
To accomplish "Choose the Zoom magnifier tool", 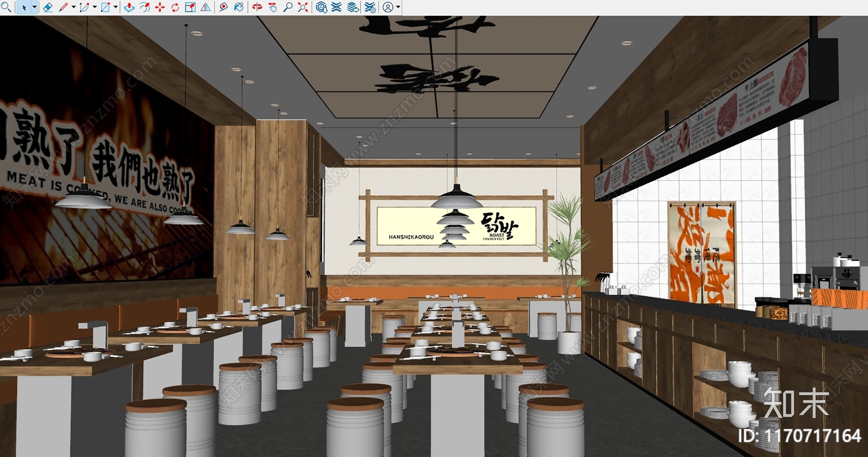I will point(288,7).
